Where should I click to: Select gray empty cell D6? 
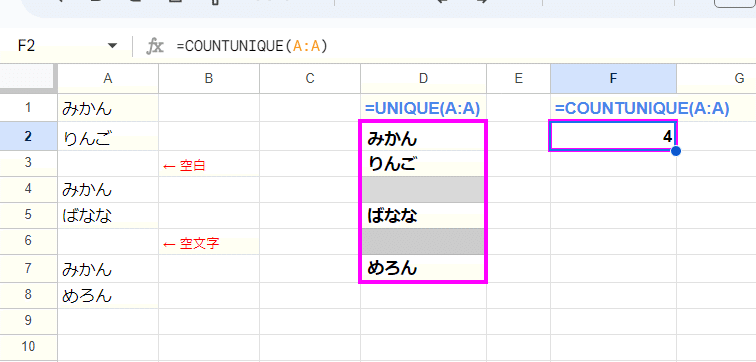[423, 241]
